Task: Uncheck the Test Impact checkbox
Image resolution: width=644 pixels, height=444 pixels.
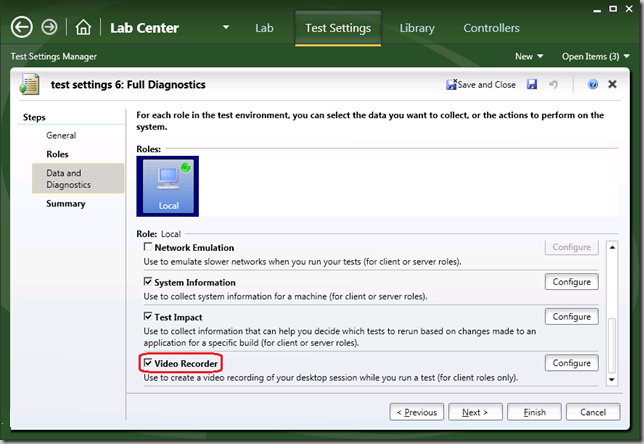Action: [148, 316]
